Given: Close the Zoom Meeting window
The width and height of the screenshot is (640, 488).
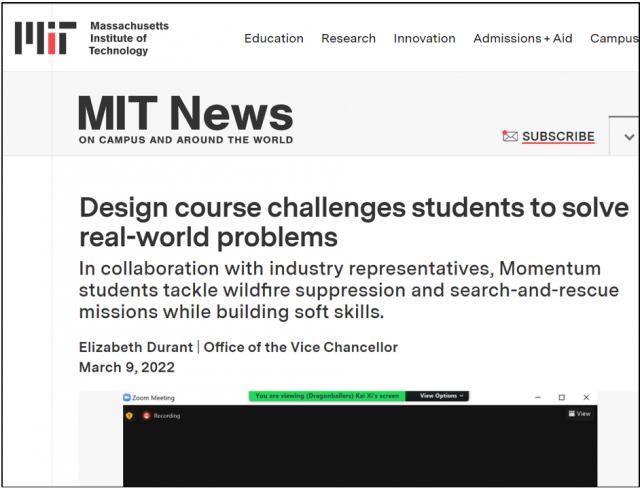Looking at the screenshot, I should click(x=586, y=398).
